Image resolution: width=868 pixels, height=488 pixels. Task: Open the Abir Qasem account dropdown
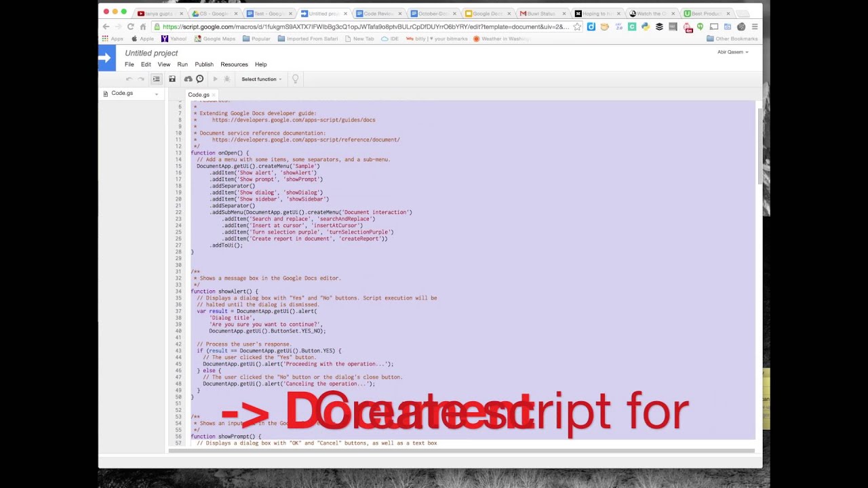pos(733,52)
